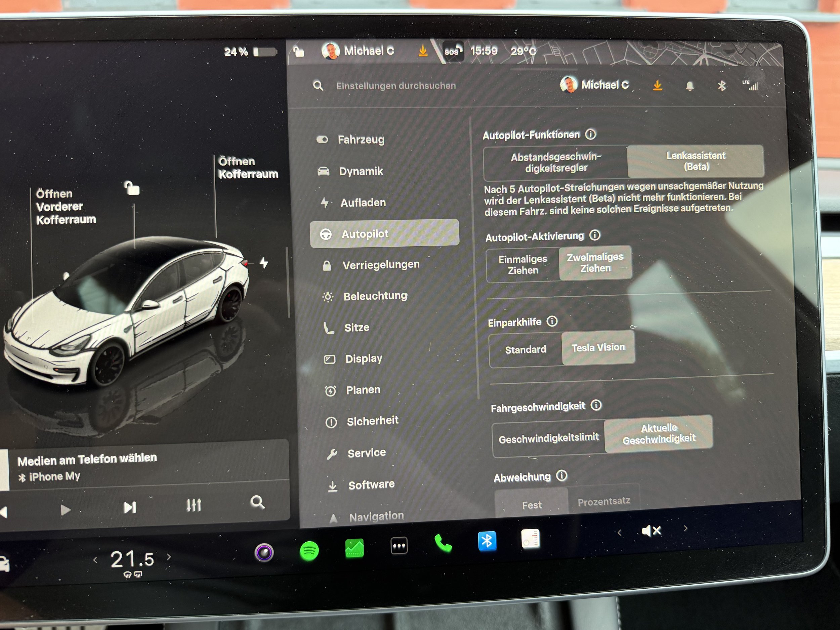
Task: Open the Autopilot settings menu
Action: pyautogui.click(x=385, y=234)
